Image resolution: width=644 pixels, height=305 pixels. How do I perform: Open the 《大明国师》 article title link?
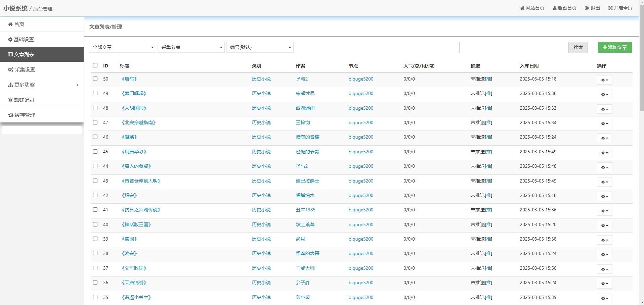134,108
